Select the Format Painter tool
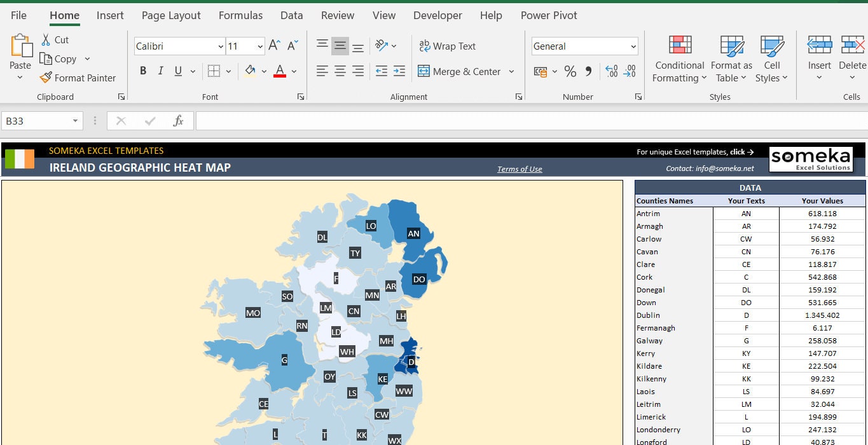The width and height of the screenshot is (868, 445). [x=78, y=78]
